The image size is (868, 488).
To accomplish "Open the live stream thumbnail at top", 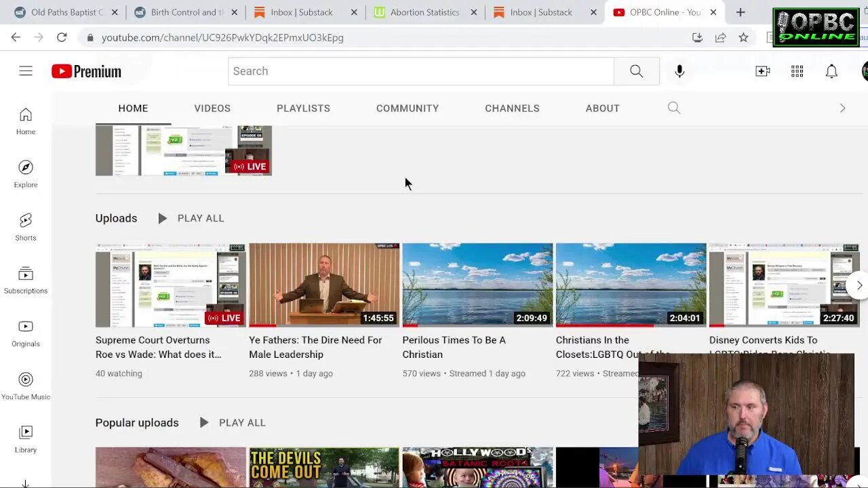I will pyautogui.click(x=183, y=150).
